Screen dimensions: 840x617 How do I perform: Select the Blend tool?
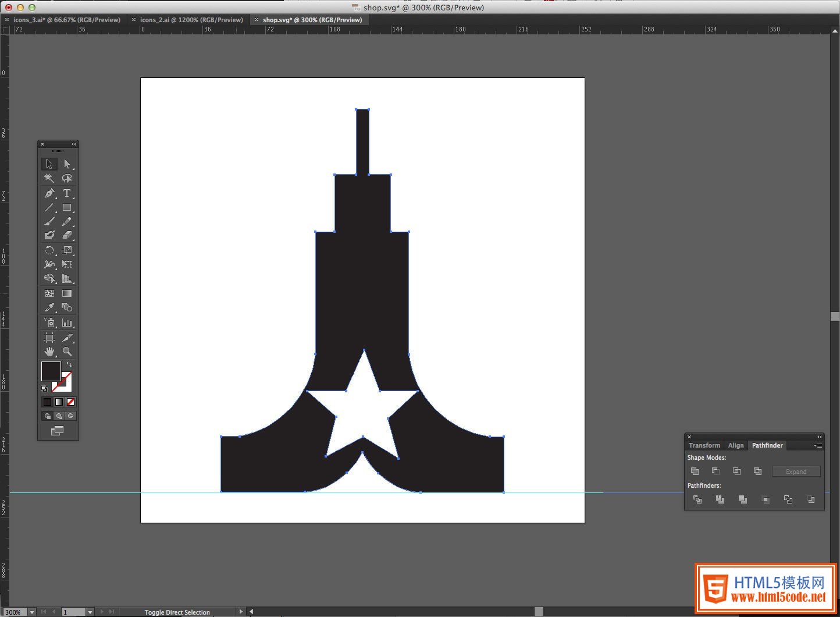point(67,307)
